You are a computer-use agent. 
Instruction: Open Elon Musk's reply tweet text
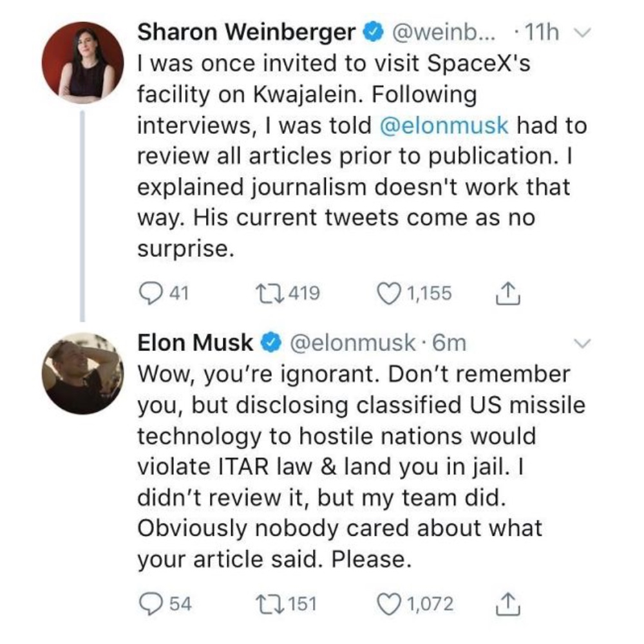(x=361, y=466)
